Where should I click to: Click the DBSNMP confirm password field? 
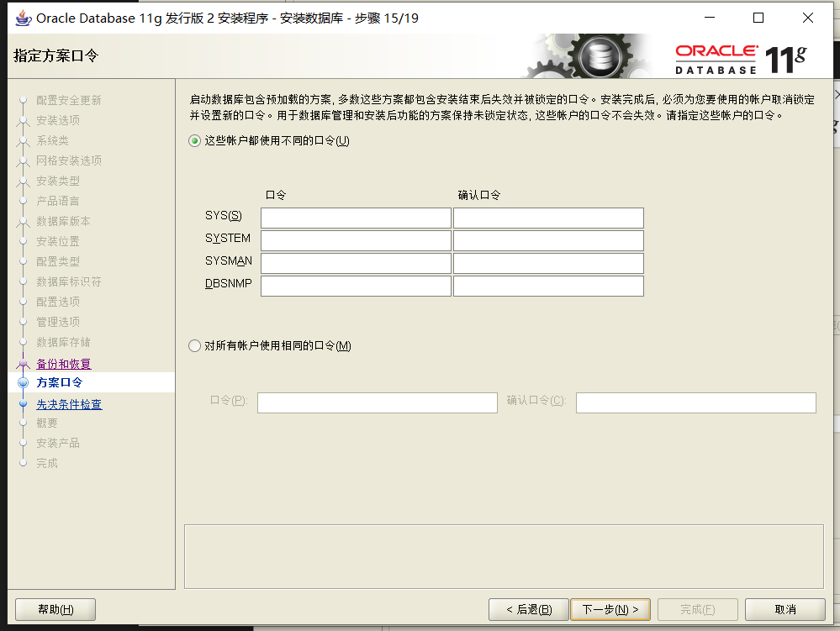(548, 287)
